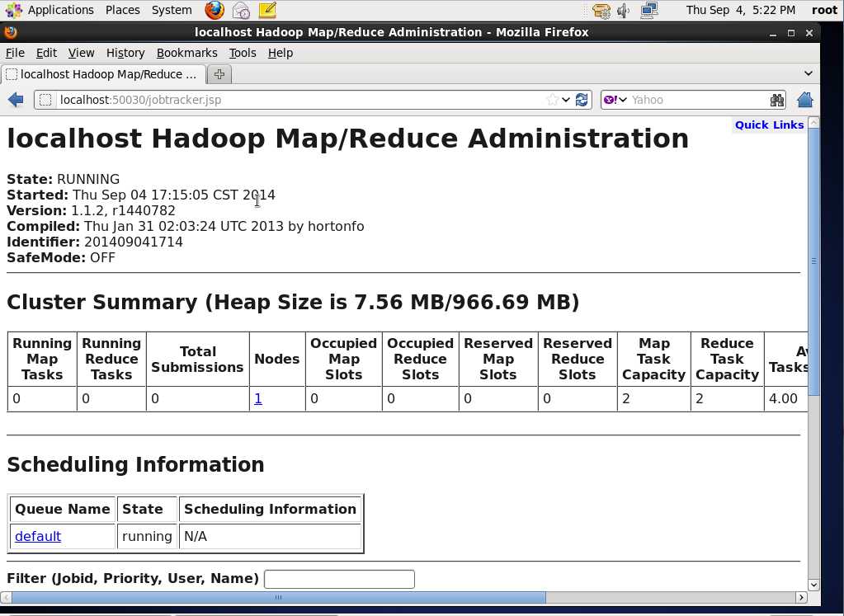Bookmark this page with the star
844x616 pixels.
(x=552, y=100)
